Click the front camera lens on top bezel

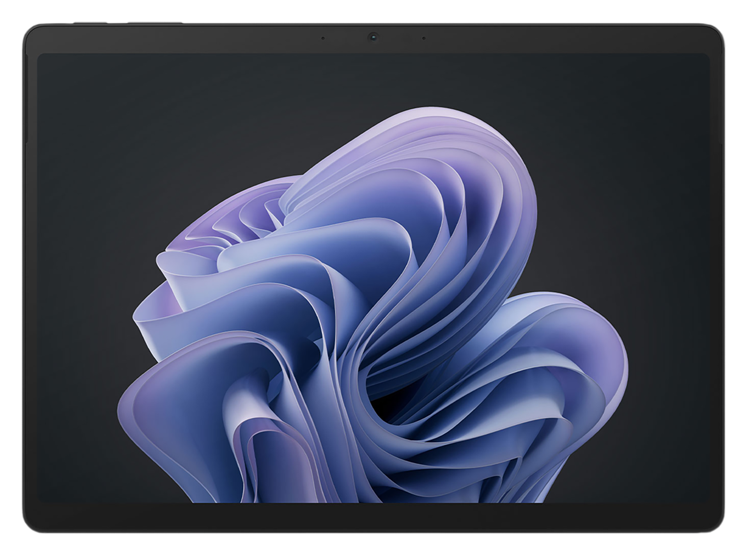[373, 37]
